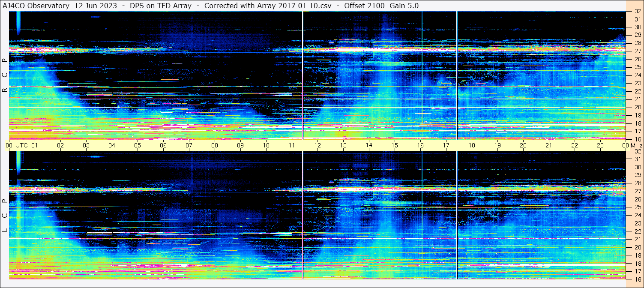Click blue vertical line near 16 UTC, RCP panel
The width and height of the screenshot is (644, 288).
click(x=422, y=75)
